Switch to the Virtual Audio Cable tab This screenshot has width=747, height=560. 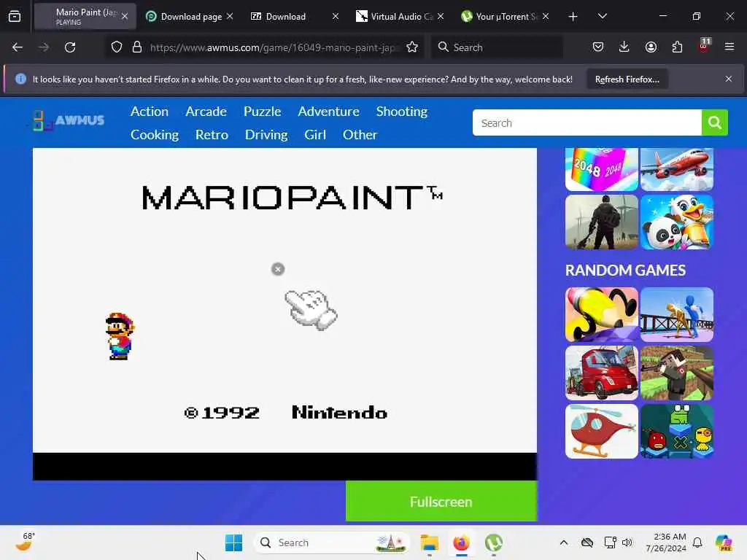(400, 16)
